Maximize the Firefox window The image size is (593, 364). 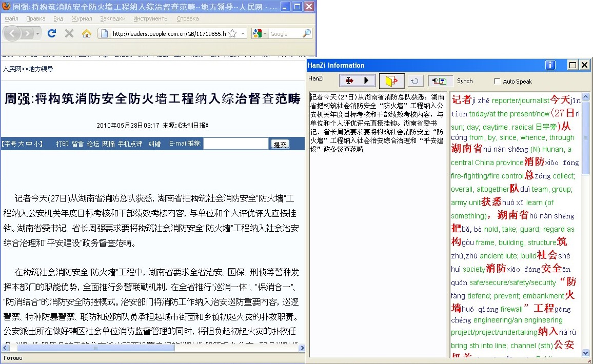click(297, 7)
